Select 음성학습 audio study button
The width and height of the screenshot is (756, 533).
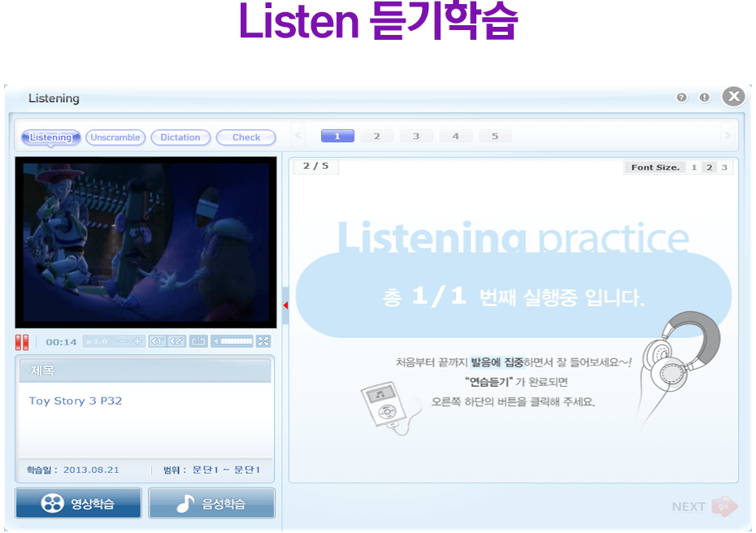[211, 503]
